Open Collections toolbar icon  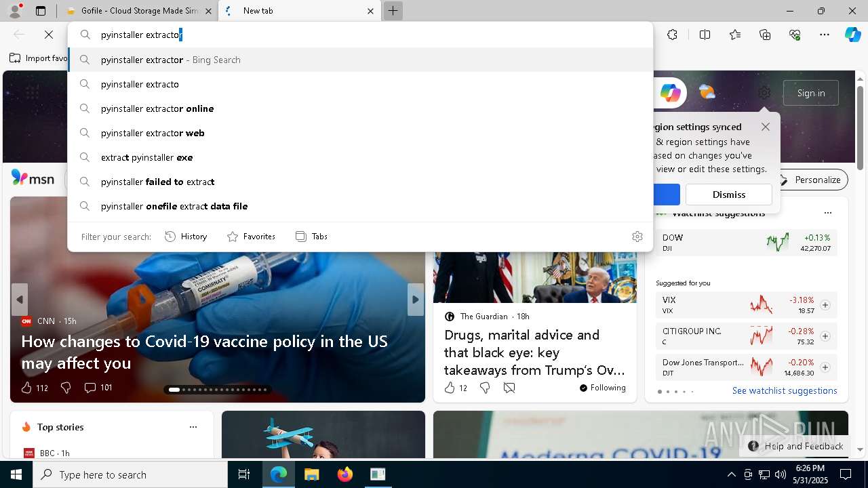click(x=765, y=35)
